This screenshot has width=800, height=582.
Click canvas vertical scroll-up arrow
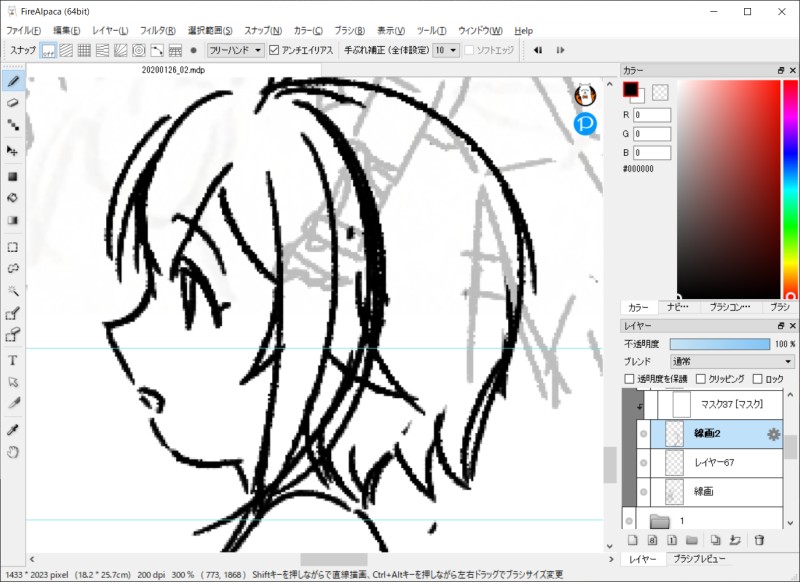pyautogui.click(x=610, y=84)
